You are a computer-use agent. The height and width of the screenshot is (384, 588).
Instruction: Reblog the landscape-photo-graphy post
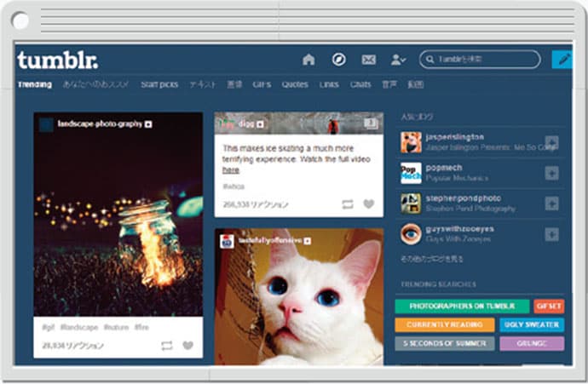(x=167, y=346)
